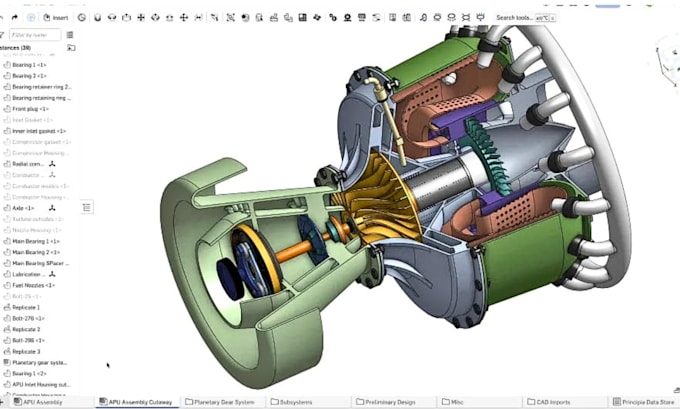Select the Linear relation tool
This screenshot has width=680, height=409.
[x=376, y=17]
